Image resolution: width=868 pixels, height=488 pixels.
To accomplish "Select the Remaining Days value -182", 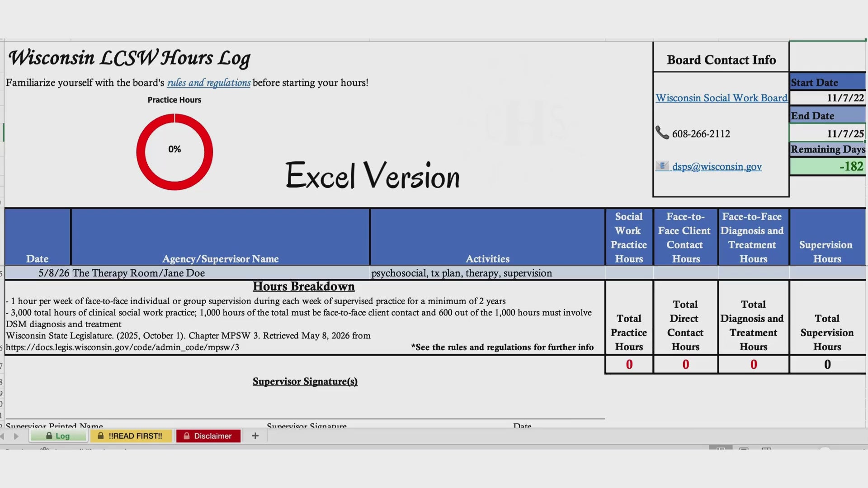I will pos(828,166).
